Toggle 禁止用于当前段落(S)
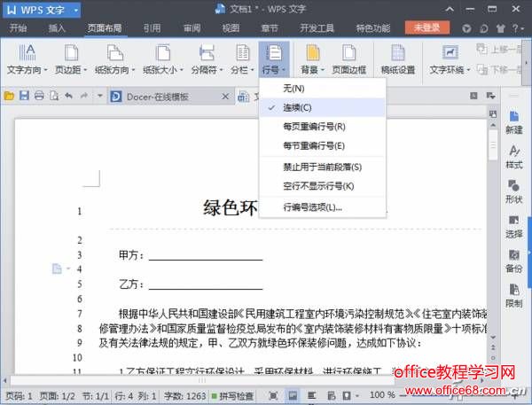Viewport: 532px width, 405px height. point(323,167)
